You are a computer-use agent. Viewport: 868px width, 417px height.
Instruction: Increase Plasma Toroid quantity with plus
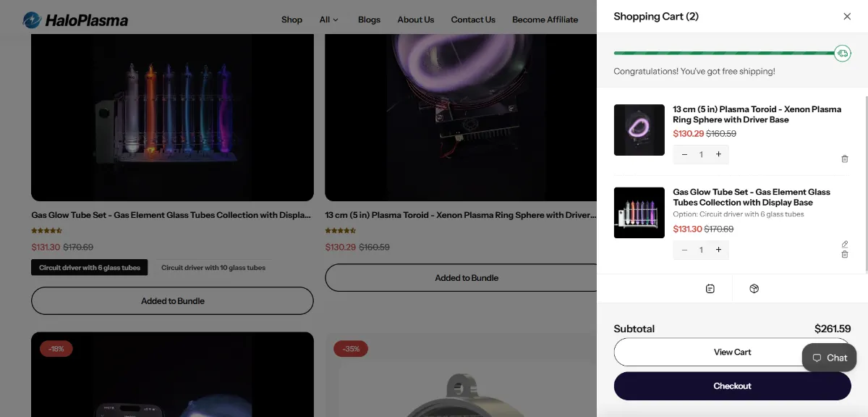(718, 154)
